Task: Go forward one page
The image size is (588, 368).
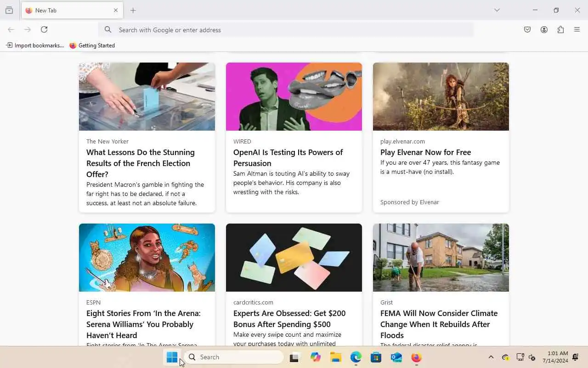Action: tap(28, 29)
